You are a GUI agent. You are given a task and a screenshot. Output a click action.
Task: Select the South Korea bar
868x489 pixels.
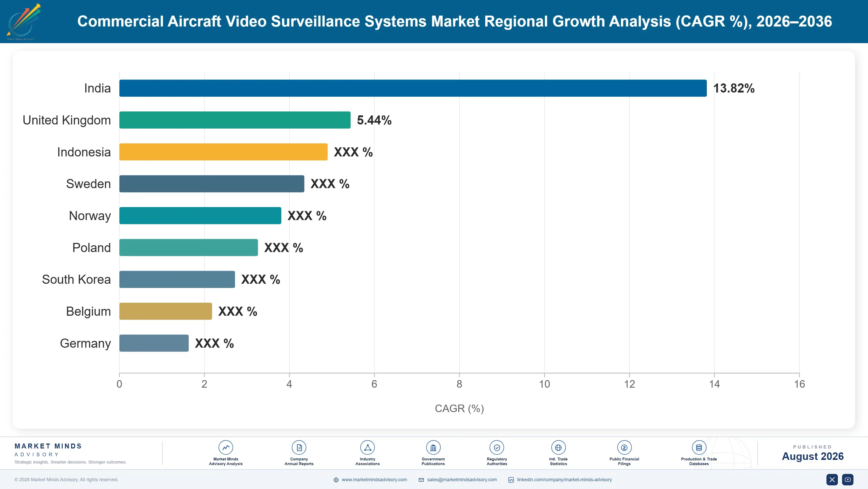[x=177, y=280]
